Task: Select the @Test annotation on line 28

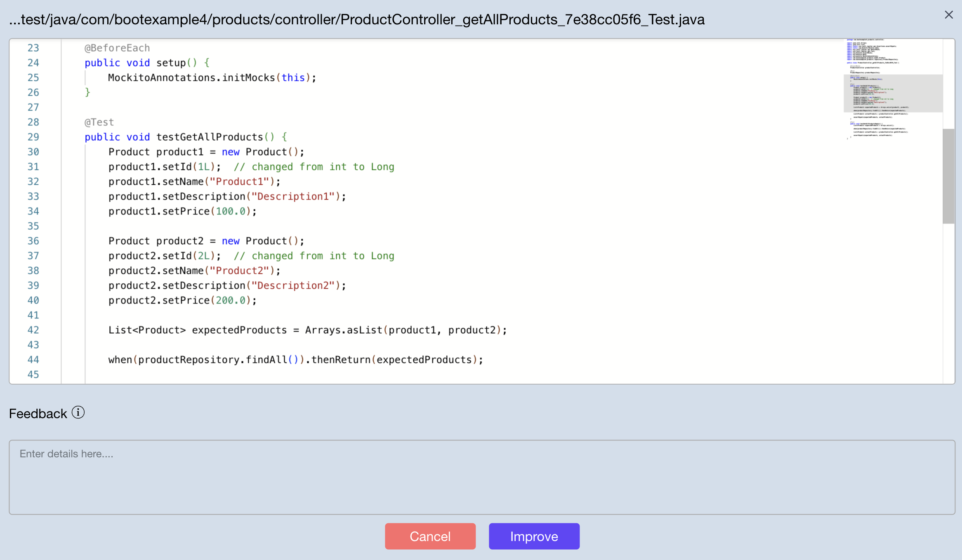Action: click(99, 122)
